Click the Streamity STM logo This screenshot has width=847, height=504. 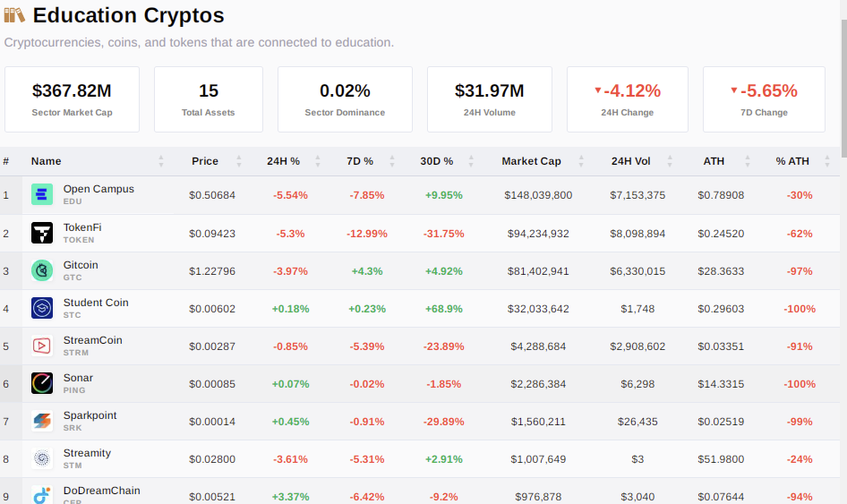click(x=41, y=458)
